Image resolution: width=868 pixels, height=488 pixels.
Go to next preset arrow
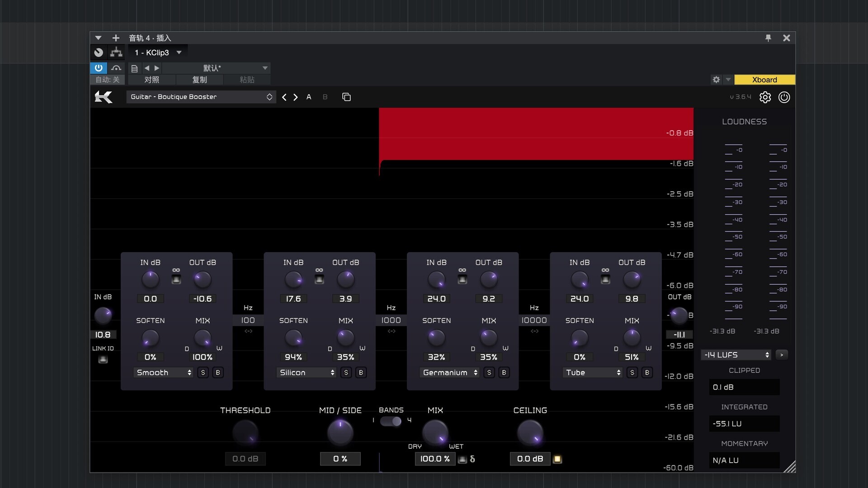pos(296,97)
